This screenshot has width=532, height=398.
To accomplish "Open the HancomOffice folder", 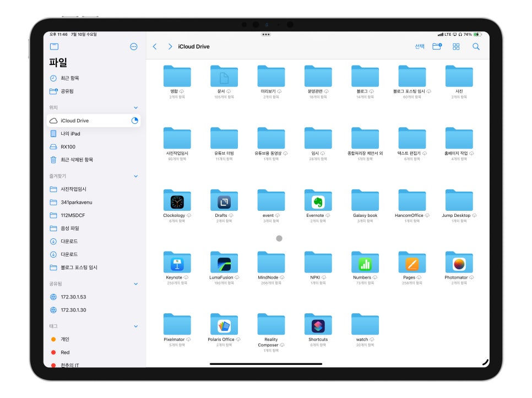I will (412, 200).
